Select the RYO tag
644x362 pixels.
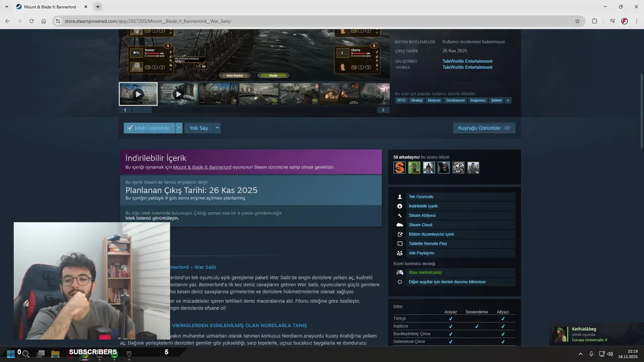coord(401,100)
